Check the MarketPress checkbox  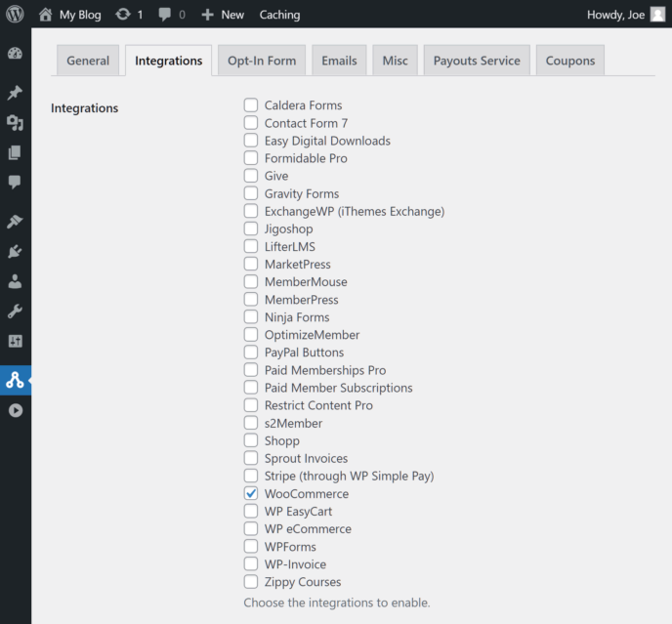(251, 264)
